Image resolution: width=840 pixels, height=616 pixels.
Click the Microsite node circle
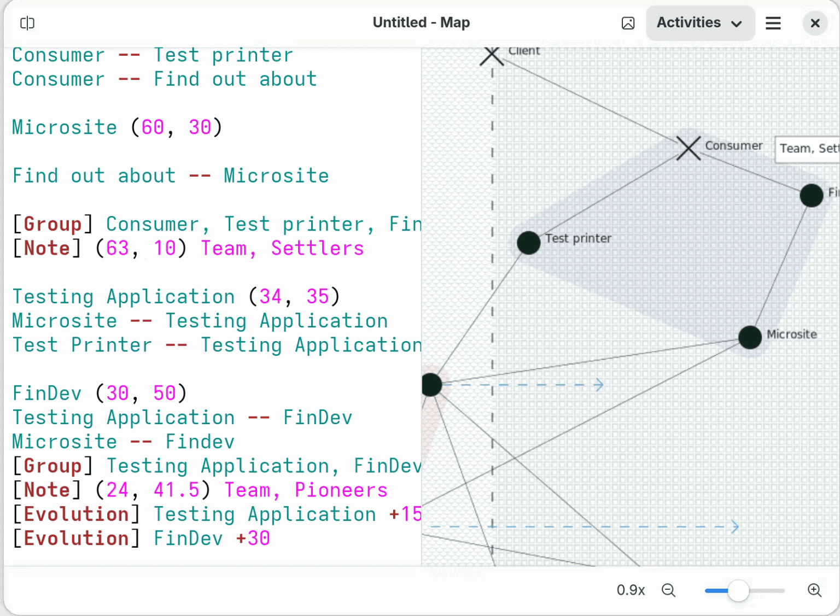click(x=750, y=337)
